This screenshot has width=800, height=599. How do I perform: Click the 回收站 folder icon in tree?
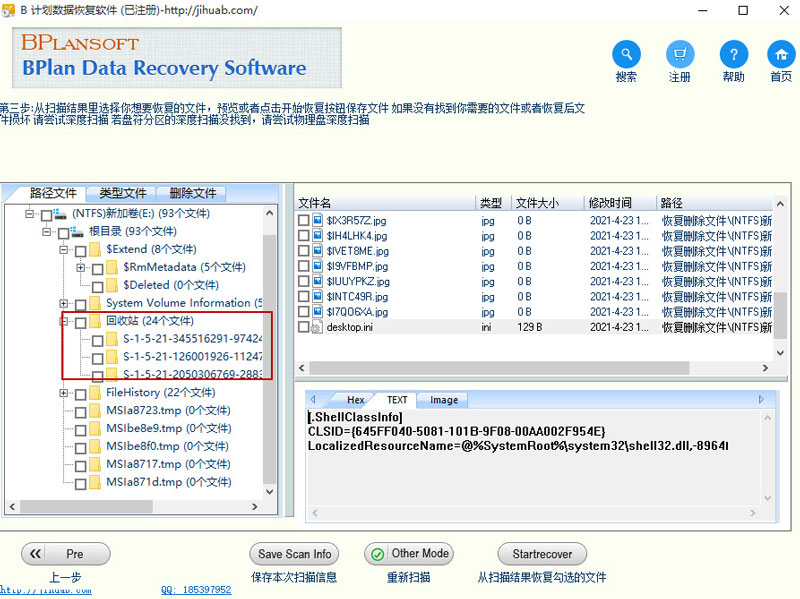[x=96, y=321]
